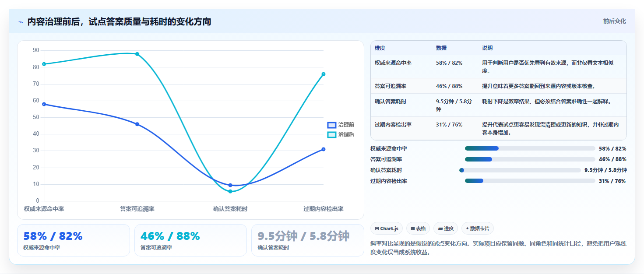Select the 答案可追溯率 table row label

(x=391, y=86)
